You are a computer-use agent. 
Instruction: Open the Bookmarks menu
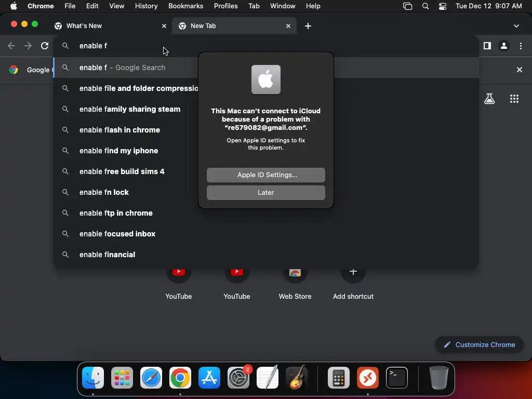coord(185,6)
